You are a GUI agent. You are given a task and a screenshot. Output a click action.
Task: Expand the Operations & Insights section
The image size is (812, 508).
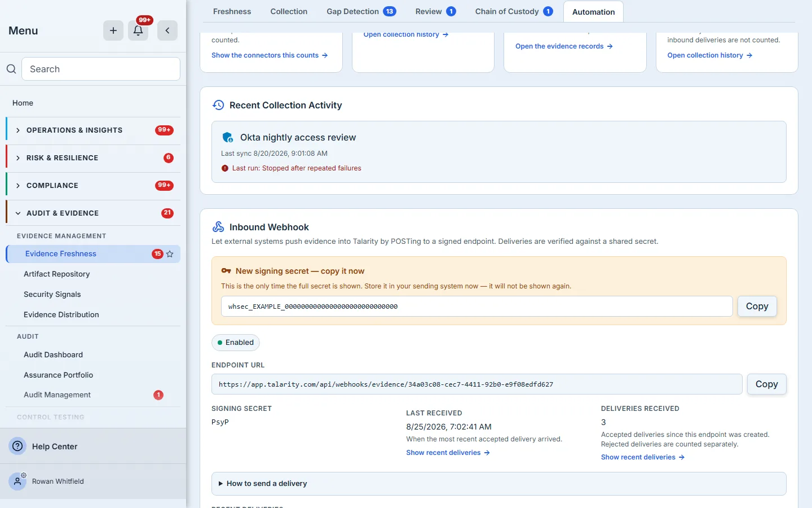93,130
